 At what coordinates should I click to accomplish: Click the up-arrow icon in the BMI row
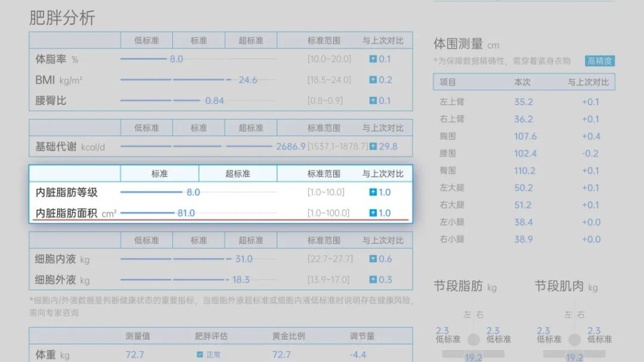(x=373, y=80)
